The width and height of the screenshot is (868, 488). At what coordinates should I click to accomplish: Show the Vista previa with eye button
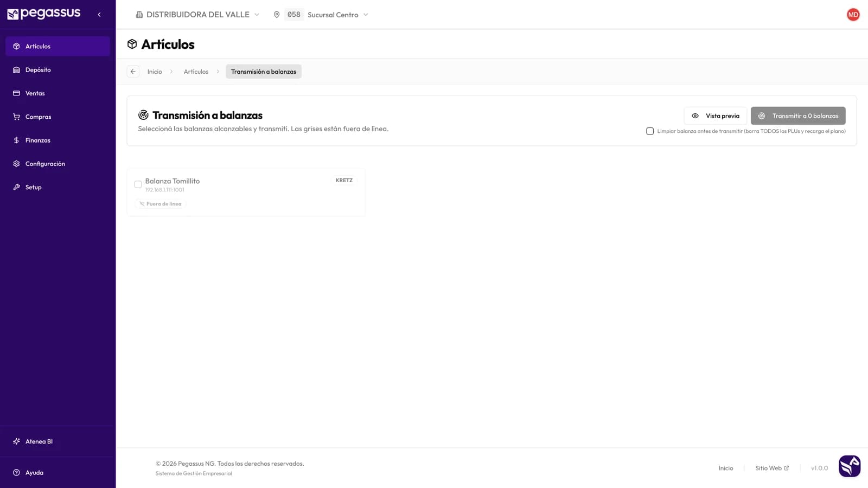715,115
